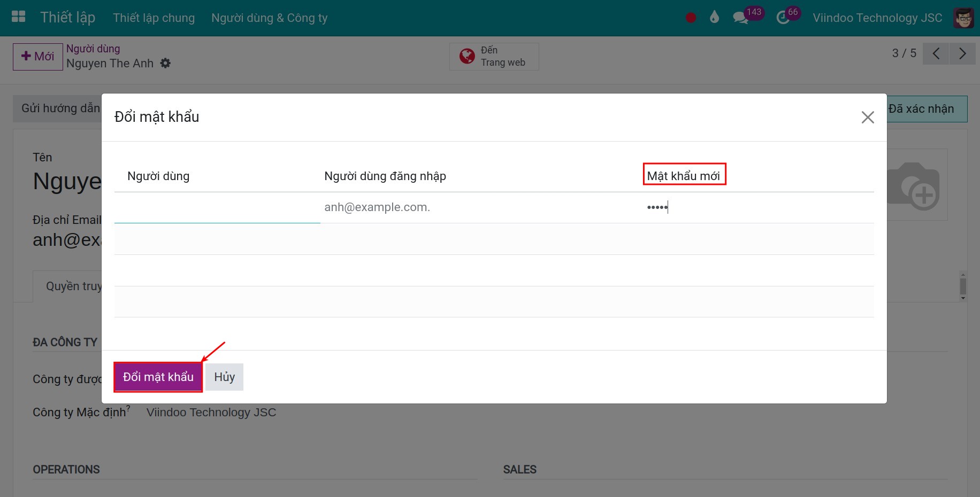Click the right-side vertical scrollbar
This screenshot has width=980, height=497.
[x=963, y=286]
